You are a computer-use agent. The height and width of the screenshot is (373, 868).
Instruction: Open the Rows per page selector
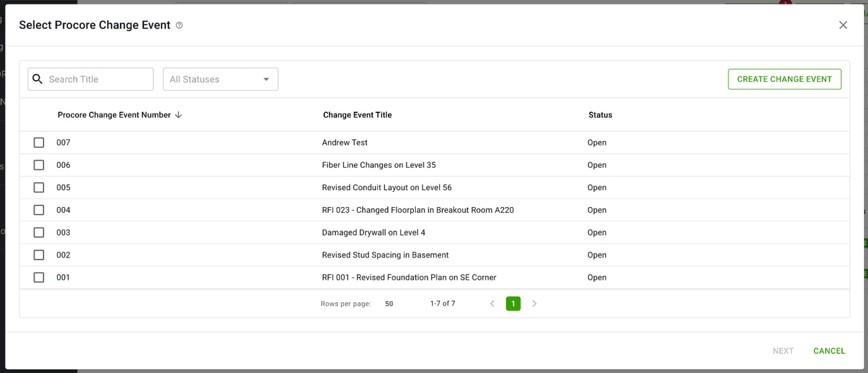coord(389,304)
